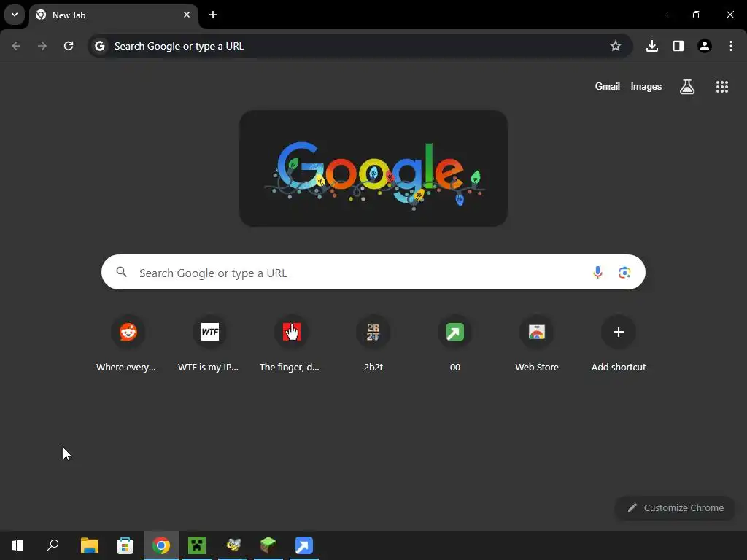747x560 pixels.
Task: Open Google apps grid
Action: point(722,86)
